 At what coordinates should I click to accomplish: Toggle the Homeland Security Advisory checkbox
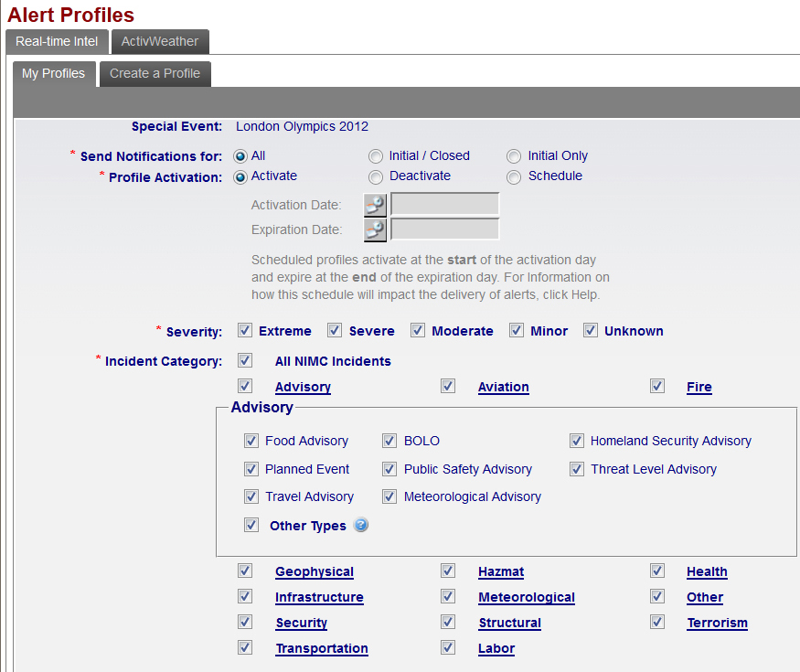[x=576, y=441]
